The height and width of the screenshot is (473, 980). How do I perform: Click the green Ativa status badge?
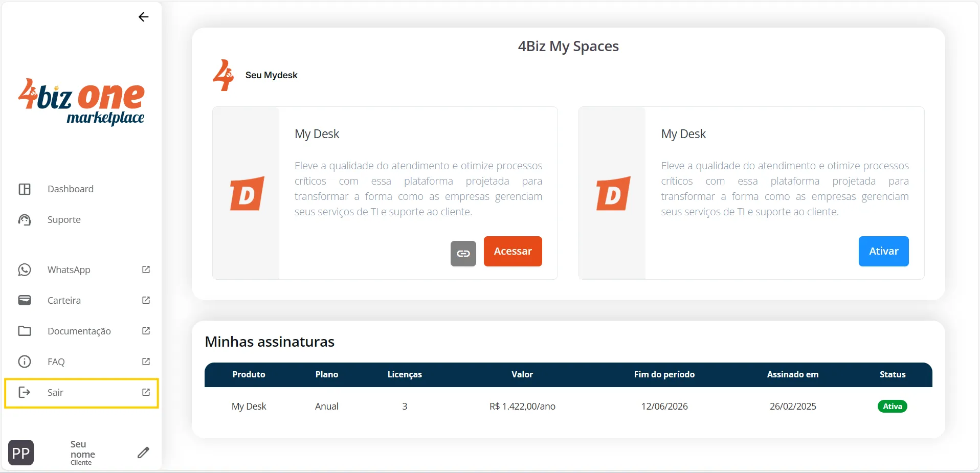(x=893, y=407)
